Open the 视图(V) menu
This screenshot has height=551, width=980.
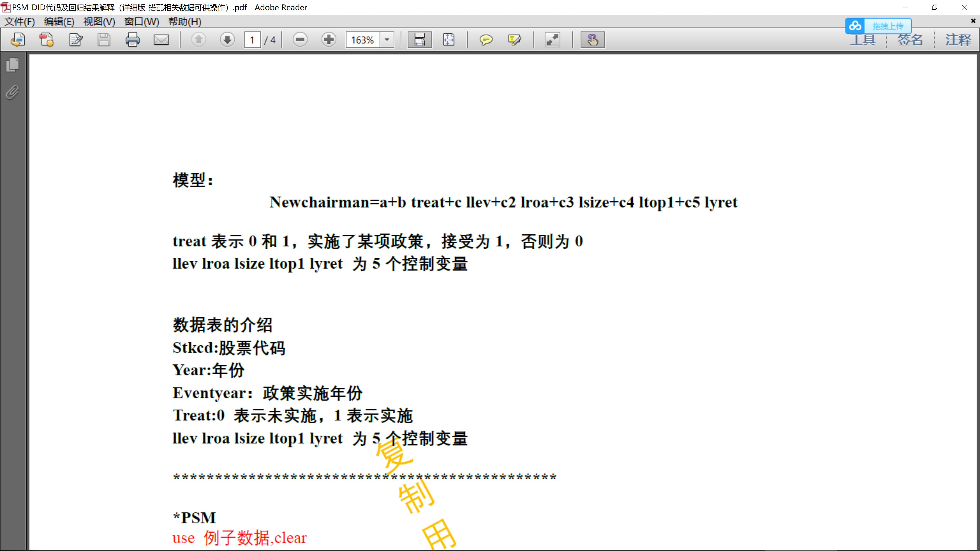point(99,22)
